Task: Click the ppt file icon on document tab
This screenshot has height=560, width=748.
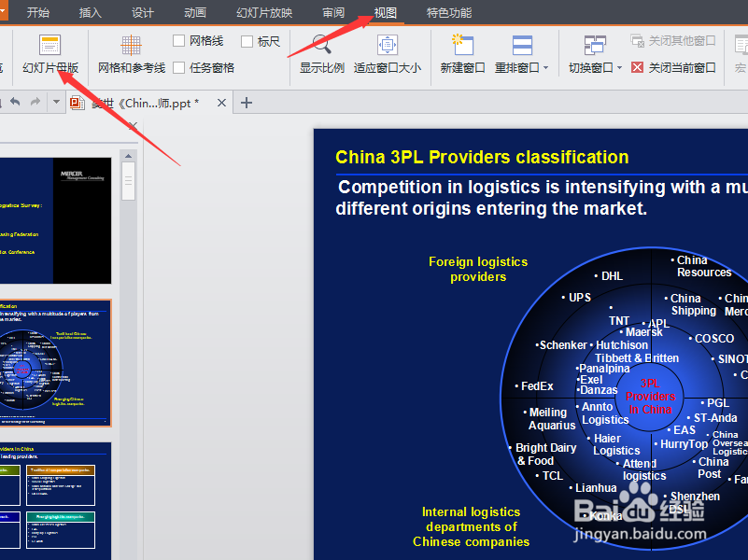Action: point(78,103)
